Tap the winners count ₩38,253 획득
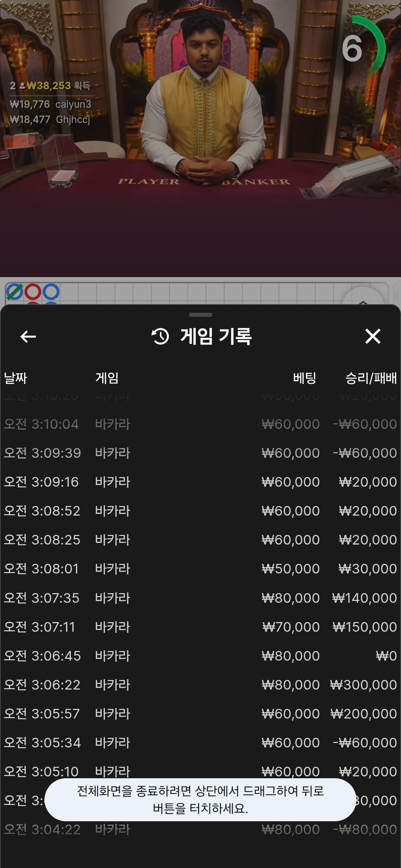401x868 pixels. (x=50, y=86)
